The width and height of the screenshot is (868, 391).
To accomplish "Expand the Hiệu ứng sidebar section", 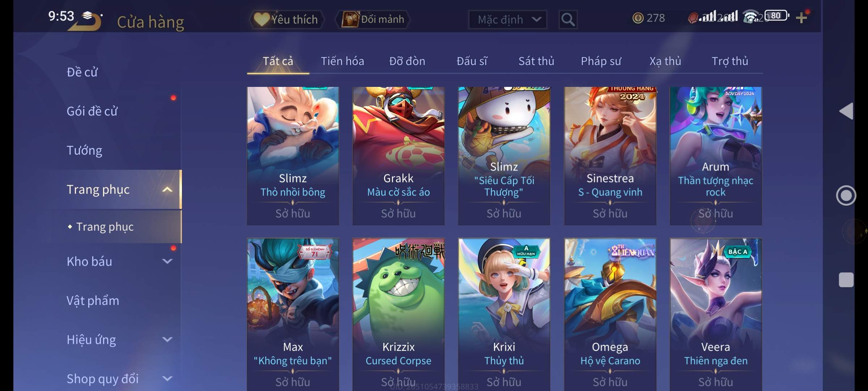I will coord(167,339).
